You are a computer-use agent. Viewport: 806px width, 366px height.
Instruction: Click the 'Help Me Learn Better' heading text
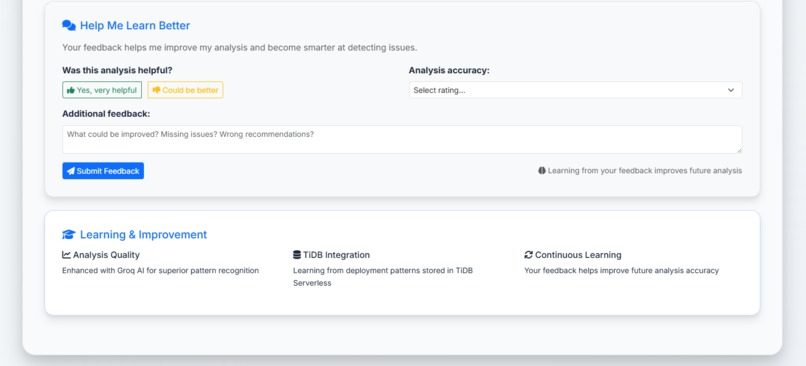click(x=135, y=26)
